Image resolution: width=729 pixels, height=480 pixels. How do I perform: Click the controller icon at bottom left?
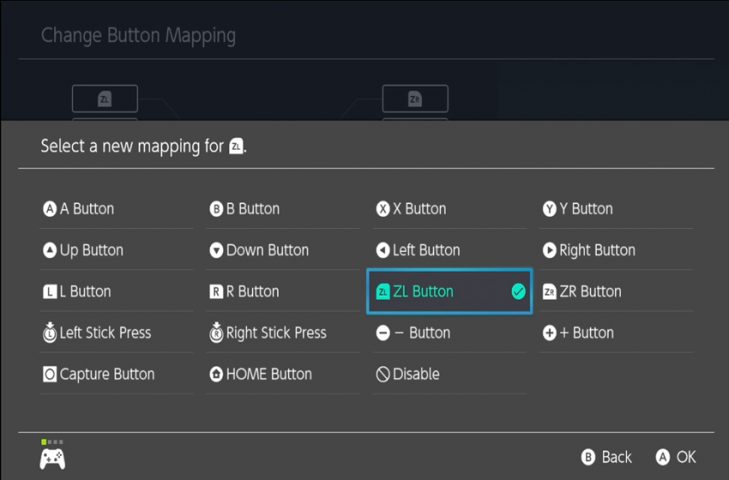pos(53,459)
